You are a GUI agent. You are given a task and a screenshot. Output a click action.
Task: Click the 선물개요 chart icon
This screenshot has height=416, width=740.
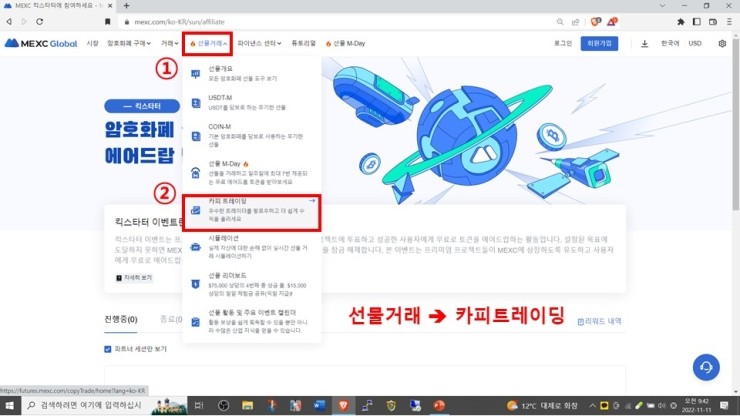click(195, 74)
